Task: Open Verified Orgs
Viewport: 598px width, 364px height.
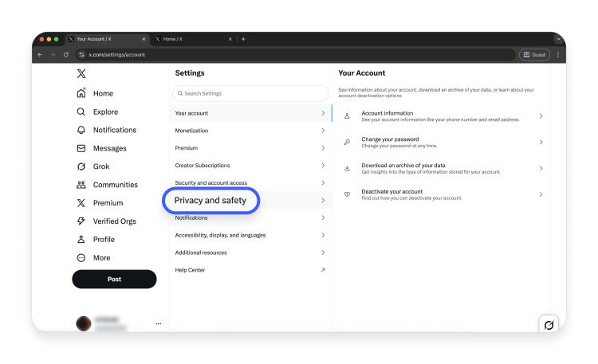Action: coord(106,221)
